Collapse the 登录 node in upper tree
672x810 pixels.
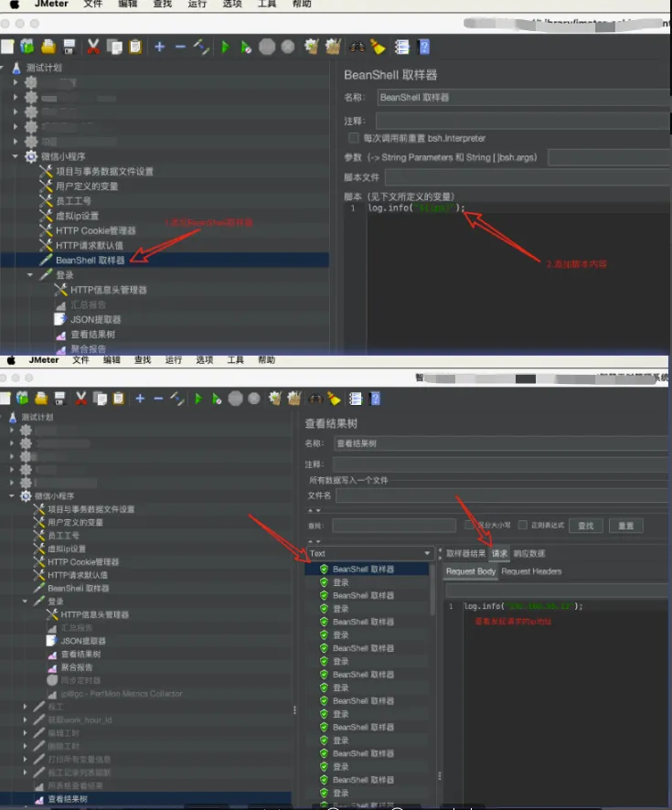[x=30, y=274]
